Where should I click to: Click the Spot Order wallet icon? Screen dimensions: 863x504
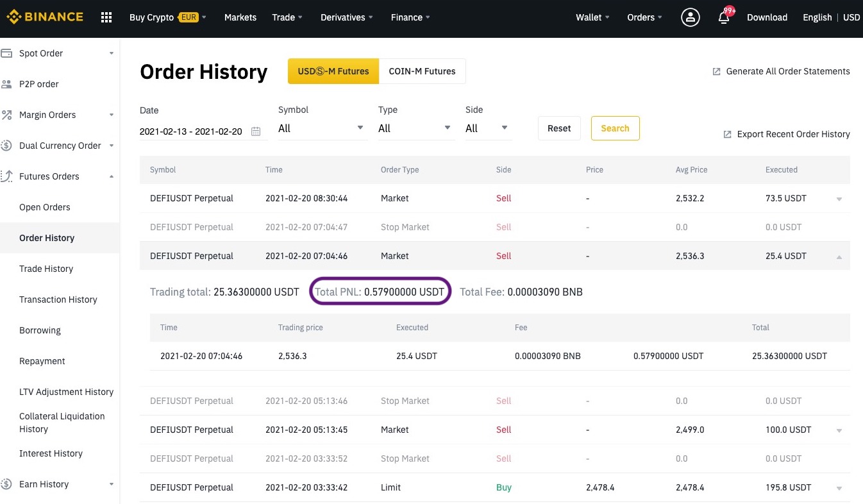pyautogui.click(x=6, y=53)
